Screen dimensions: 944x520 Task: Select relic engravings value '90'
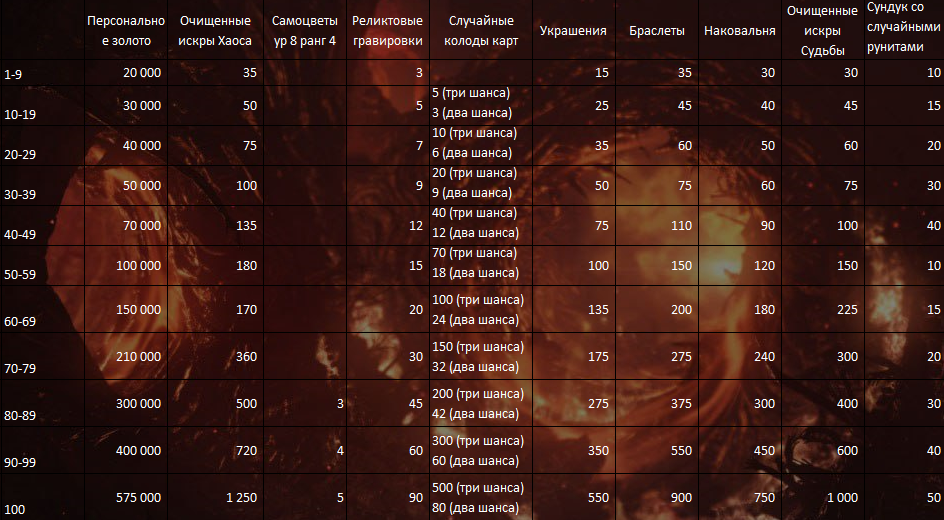tap(416, 497)
